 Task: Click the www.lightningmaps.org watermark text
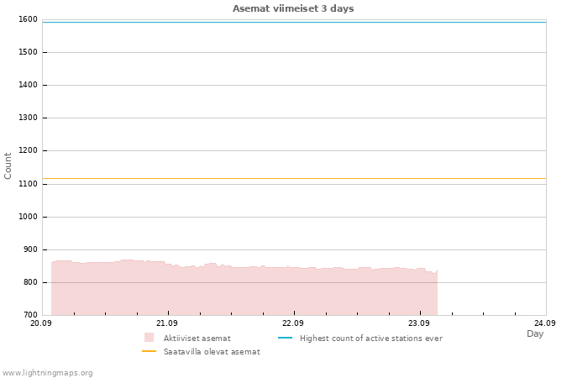[47, 373]
